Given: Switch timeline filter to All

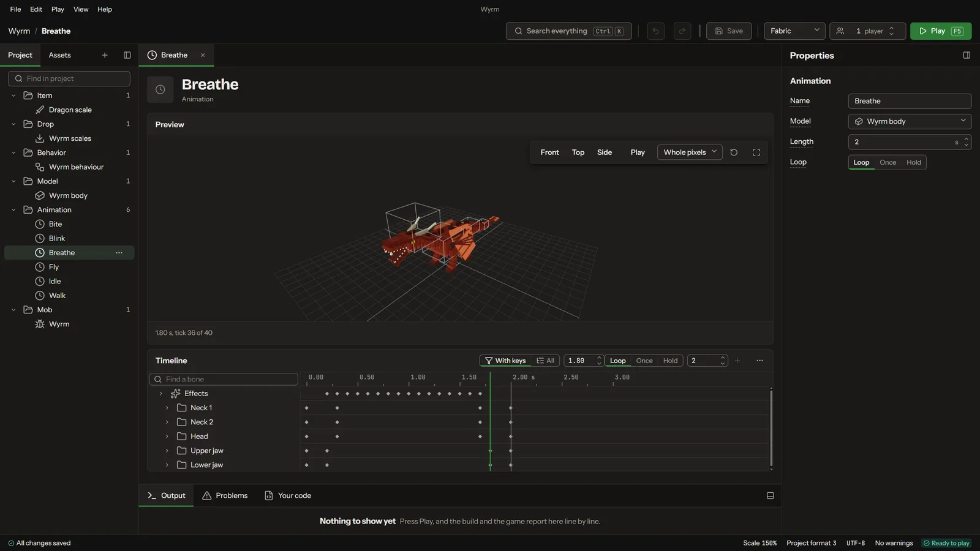Looking at the screenshot, I should click(x=545, y=361).
